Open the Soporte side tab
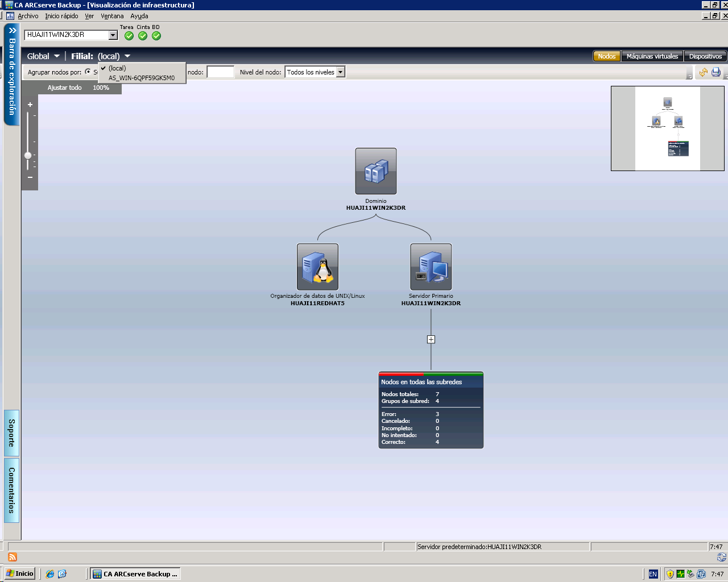The image size is (728, 582). click(x=11, y=433)
